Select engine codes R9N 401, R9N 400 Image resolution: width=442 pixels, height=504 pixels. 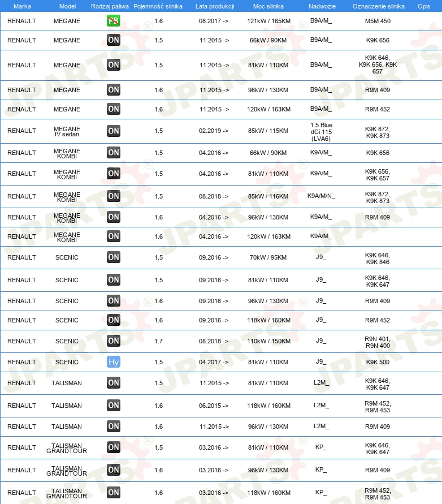coord(378,342)
